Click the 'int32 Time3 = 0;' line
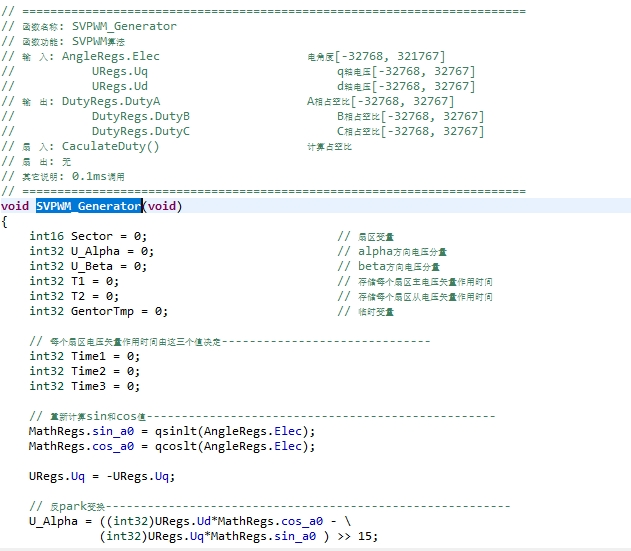 click(x=85, y=386)
